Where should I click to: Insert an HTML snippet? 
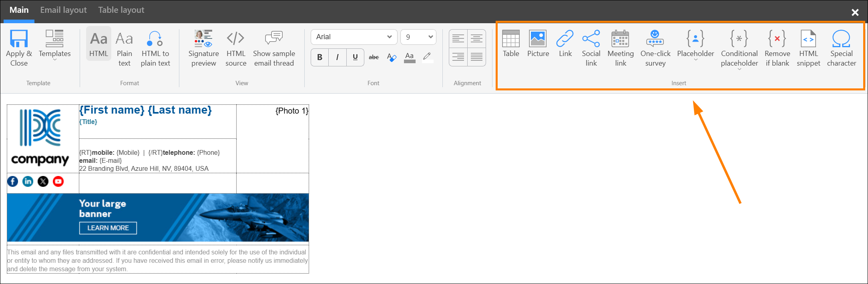point(808,48)
